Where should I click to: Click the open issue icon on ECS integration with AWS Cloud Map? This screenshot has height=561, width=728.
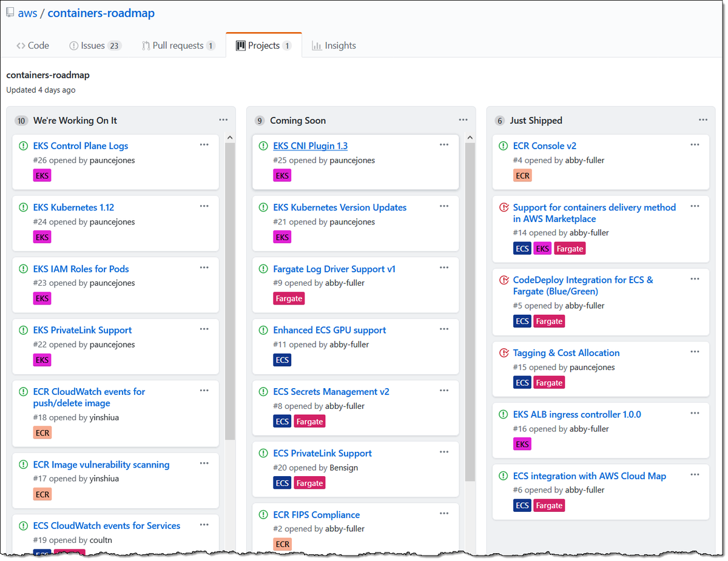click(503, 476)
